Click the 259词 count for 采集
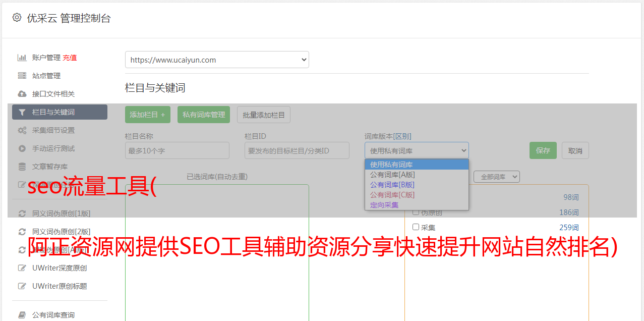644x321 pixels. tap(569, 228)
